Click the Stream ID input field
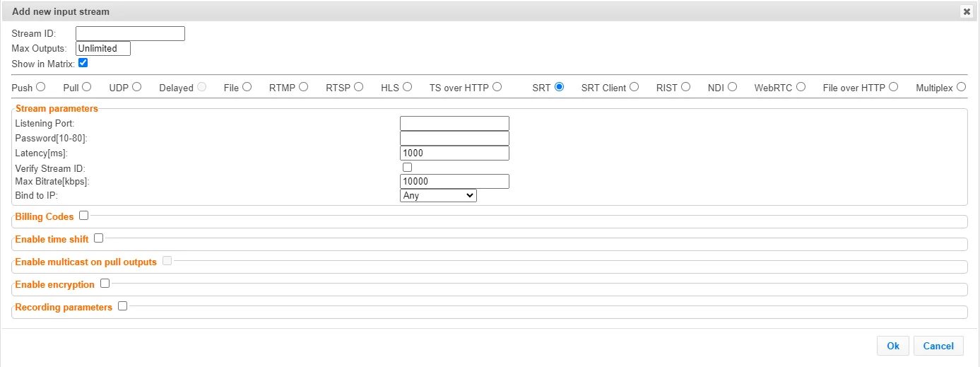Image resolution: width=980 pixels, height=367 pixels. pyautogui.click(x=130, y=33)
